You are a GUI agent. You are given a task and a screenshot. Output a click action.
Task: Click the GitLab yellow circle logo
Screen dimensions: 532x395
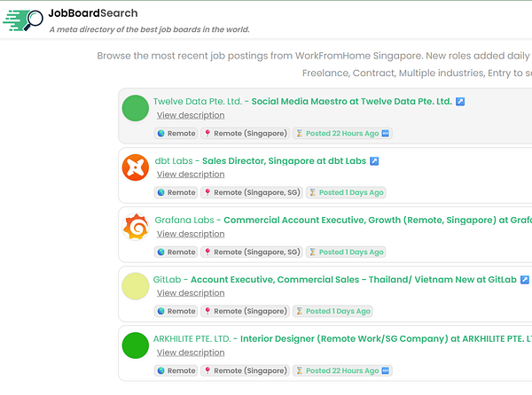136,286
